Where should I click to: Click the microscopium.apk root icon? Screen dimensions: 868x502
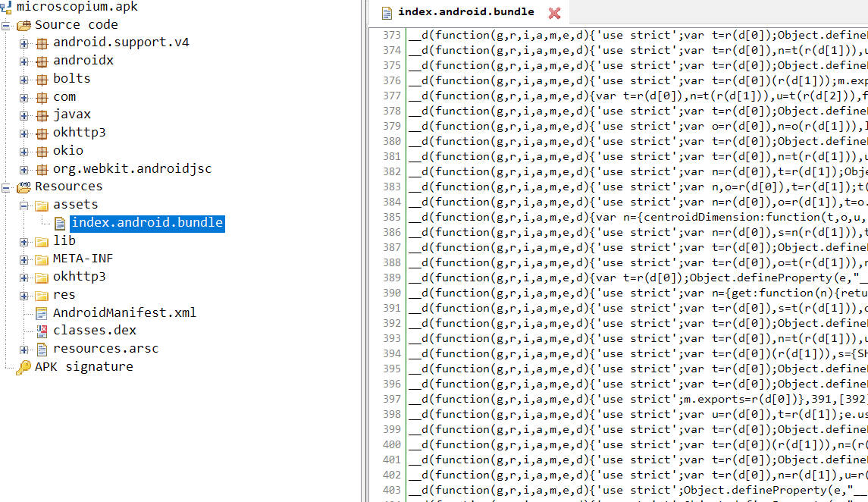[6, 7]
